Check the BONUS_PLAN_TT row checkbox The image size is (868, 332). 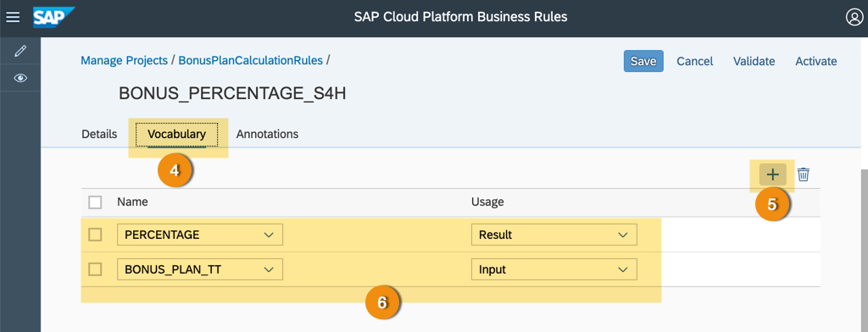95,269
